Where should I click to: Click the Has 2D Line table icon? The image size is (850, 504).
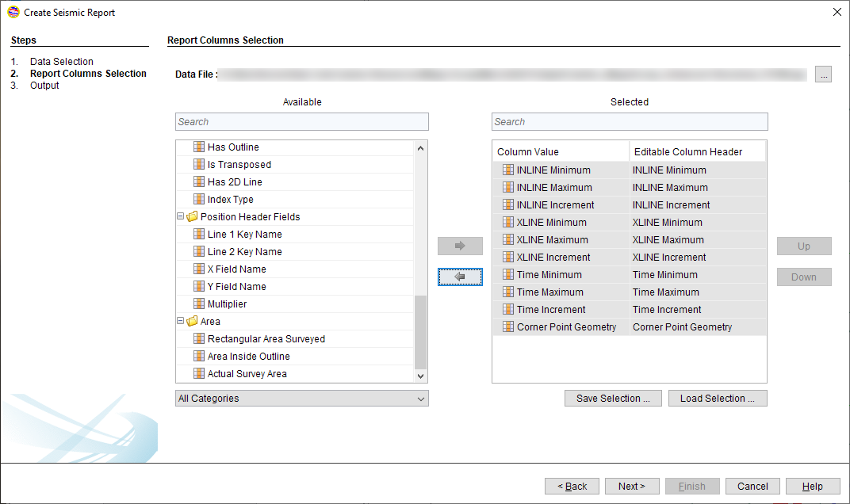[199, 181]
